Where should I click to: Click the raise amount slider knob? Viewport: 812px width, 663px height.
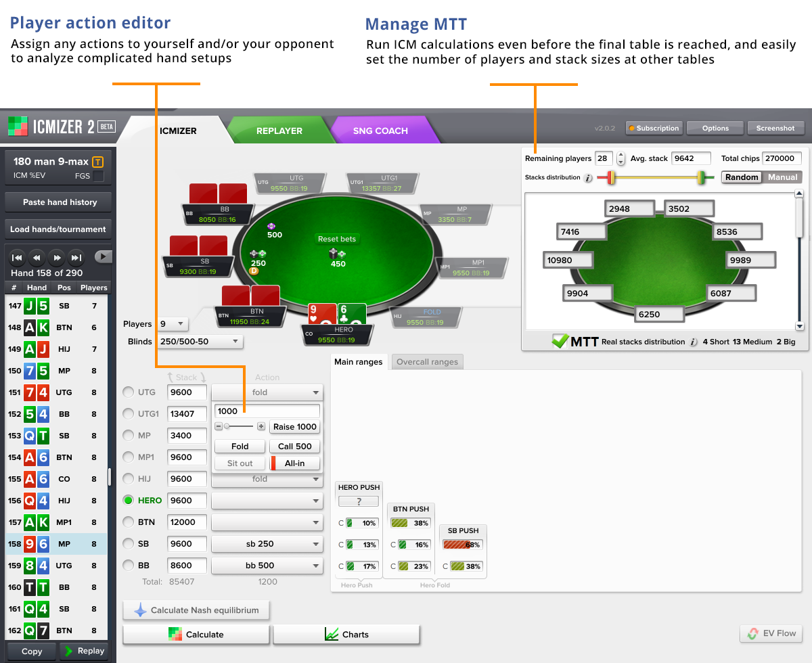227,426
